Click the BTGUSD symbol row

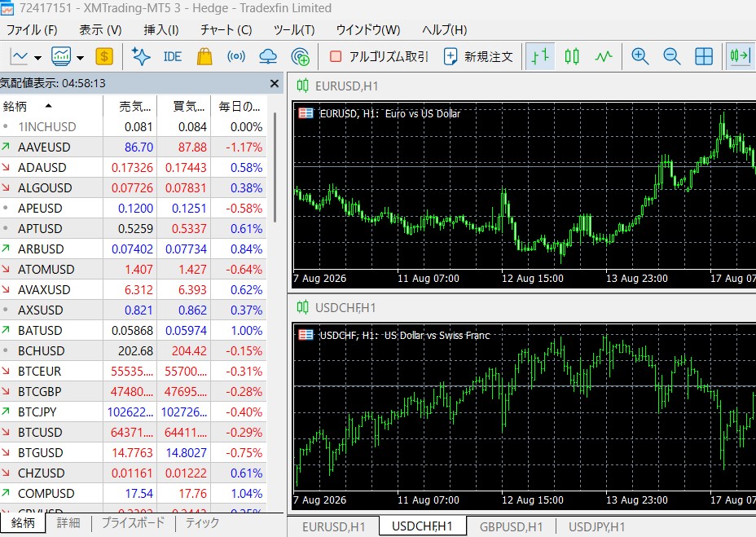coord(133,452)
